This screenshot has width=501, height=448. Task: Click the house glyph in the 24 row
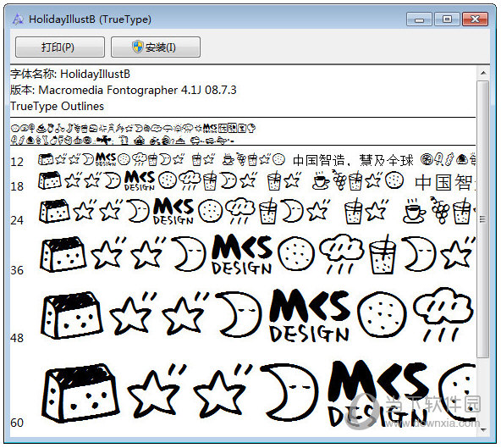tap(54, 211)
